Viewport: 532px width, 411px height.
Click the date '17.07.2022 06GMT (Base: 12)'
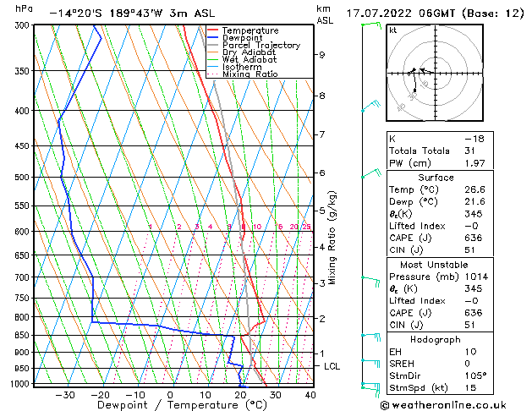pos(435,14)
